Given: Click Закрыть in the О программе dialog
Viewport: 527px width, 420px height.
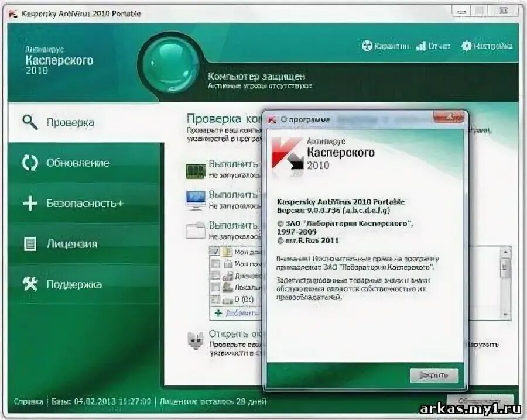Looking at the screenshot, I should click(x=434, y=376).
